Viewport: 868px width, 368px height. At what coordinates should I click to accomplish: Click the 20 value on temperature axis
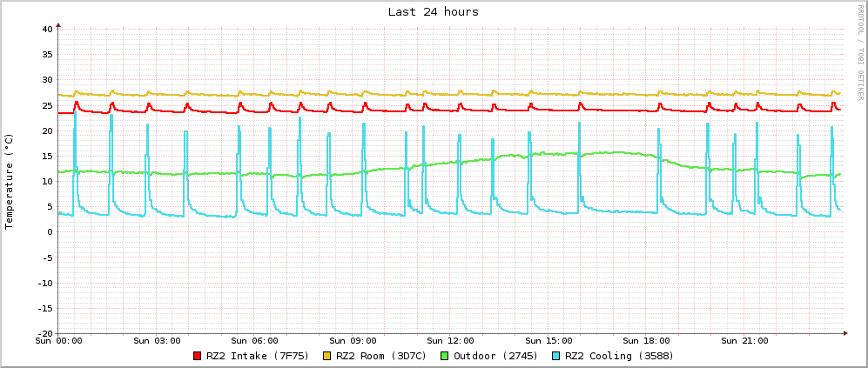point(48,130)
